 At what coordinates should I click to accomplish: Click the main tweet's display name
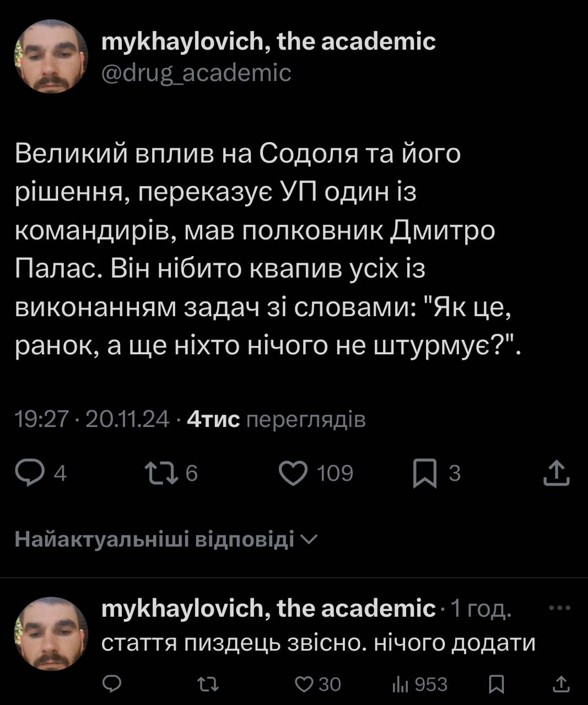click(268, 41)
